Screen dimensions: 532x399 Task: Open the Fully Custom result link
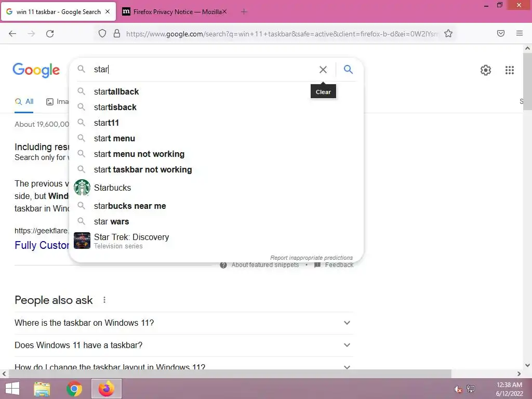[42, 245]
